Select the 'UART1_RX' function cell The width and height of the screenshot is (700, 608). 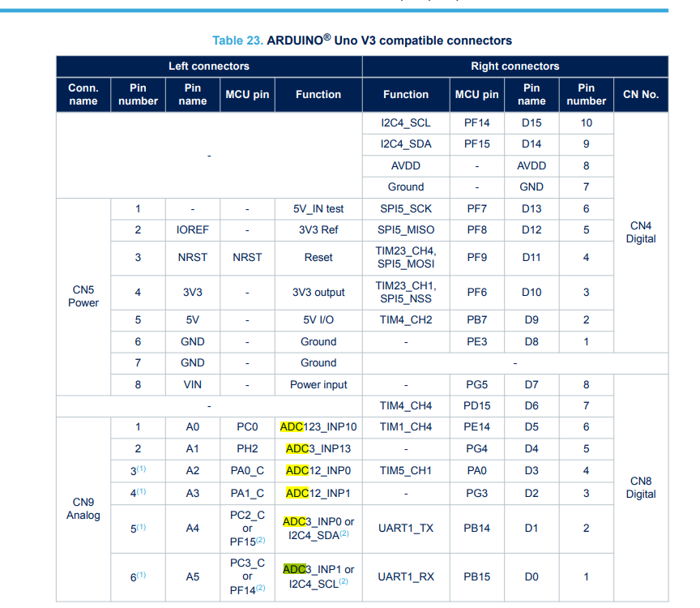(406, 576)
